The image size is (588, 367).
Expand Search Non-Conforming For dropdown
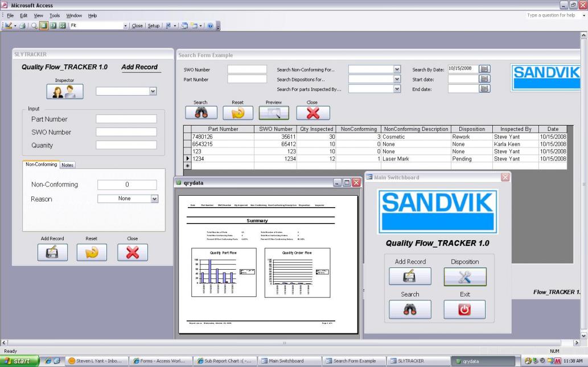coord(397,69)
